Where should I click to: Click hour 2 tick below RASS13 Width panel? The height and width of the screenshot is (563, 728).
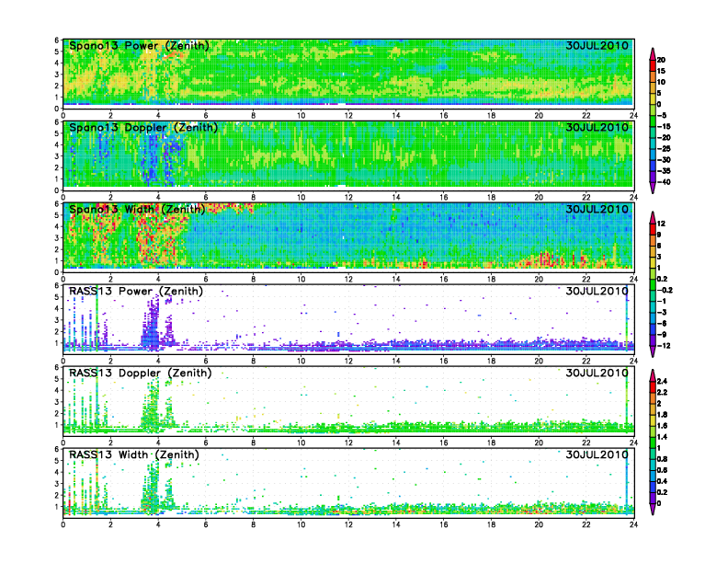[x=110, y=524]
